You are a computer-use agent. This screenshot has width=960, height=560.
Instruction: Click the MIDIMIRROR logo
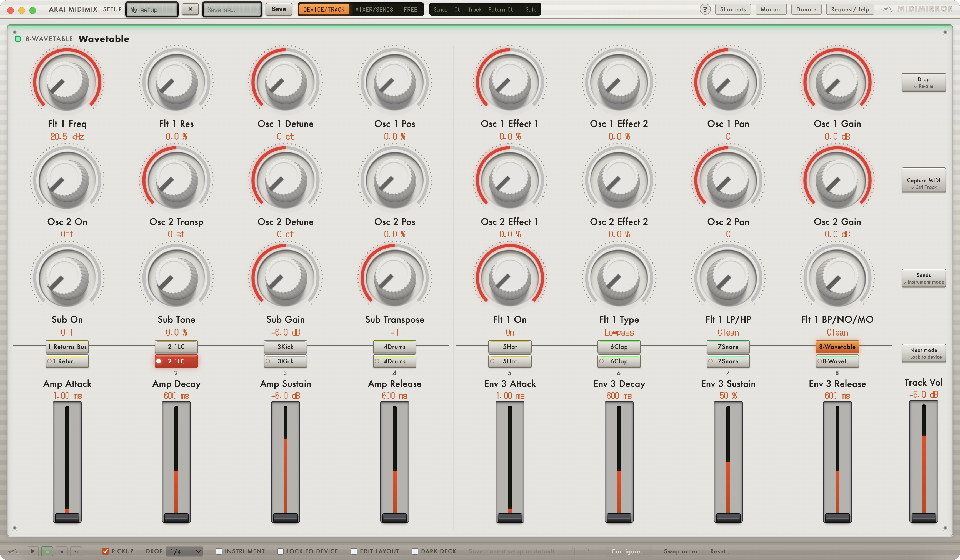[x=917, y=9]
